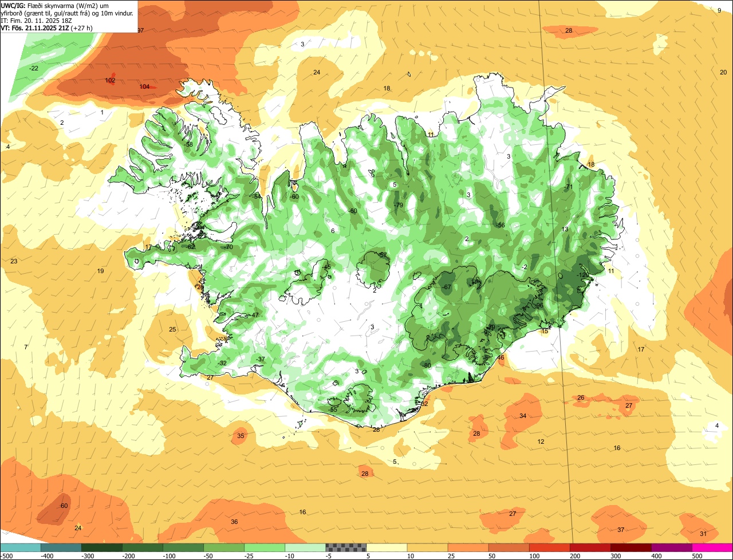This screenshot has width=733, height=560.
Task: Click the magenta legend swatch beyond 500
Action: (x=712, y=547)
